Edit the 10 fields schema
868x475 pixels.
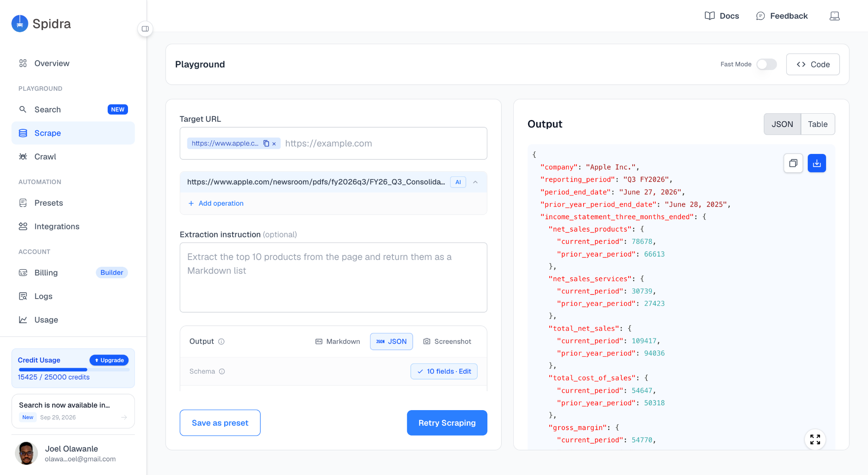[x=444, y=372]
